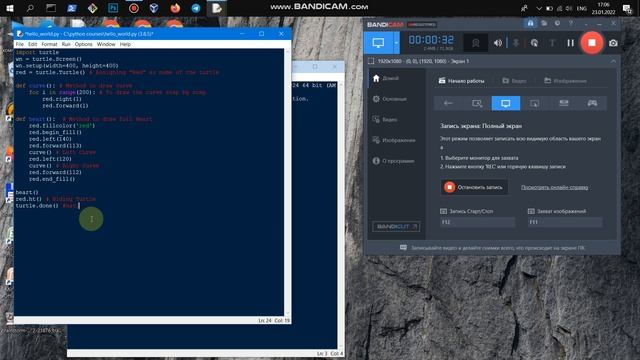Screen dimensions: 640x360
Task: Toggle the microphone icon in Bandicam toolbar
Action: [516, 43]
